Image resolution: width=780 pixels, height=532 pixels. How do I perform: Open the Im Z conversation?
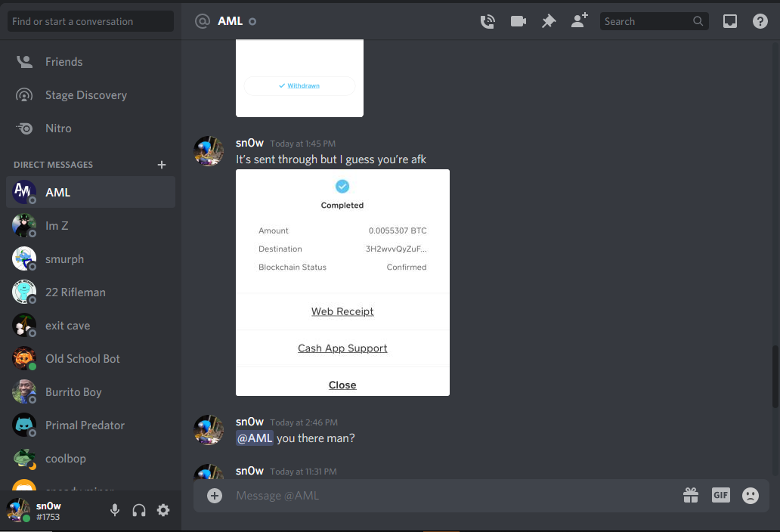click(x=91, y=226)
